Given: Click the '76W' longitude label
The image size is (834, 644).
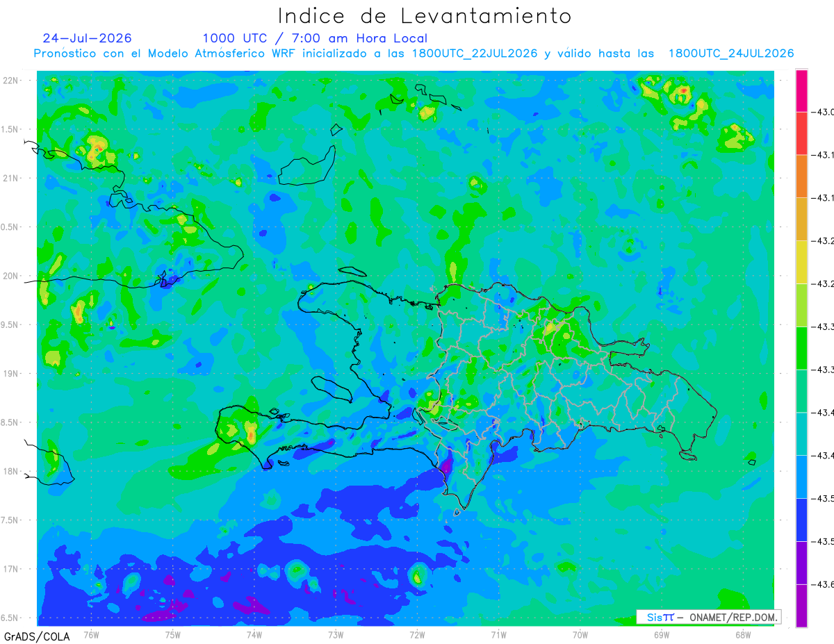Looking at the screenshot, I should point(91,634).
